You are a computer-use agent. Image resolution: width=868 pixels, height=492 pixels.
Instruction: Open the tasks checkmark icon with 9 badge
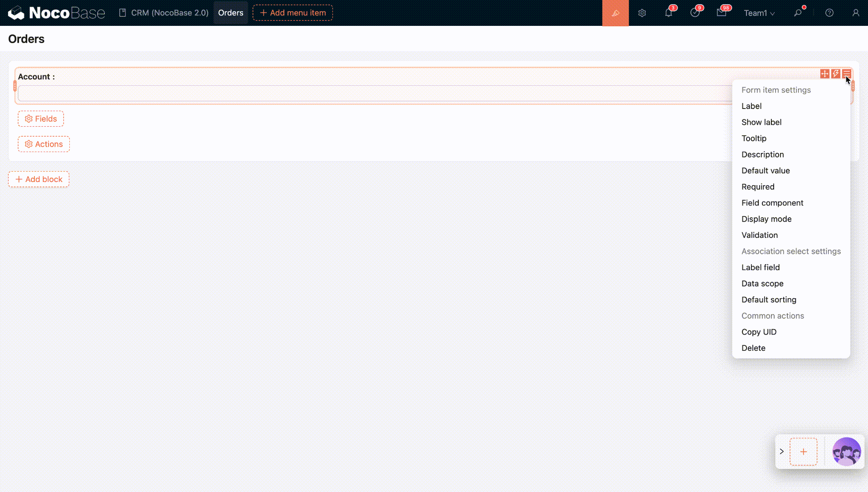click(x=695, y=13)
